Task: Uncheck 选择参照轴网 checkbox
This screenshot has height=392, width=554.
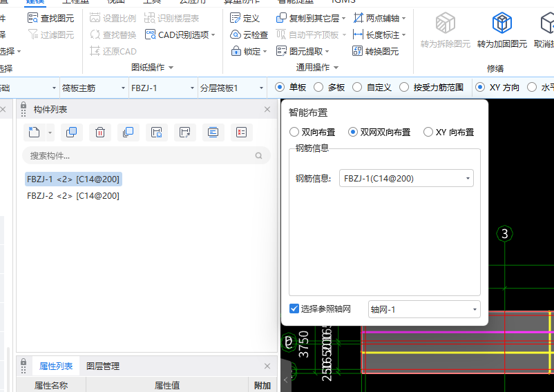Action: [294, 308]
